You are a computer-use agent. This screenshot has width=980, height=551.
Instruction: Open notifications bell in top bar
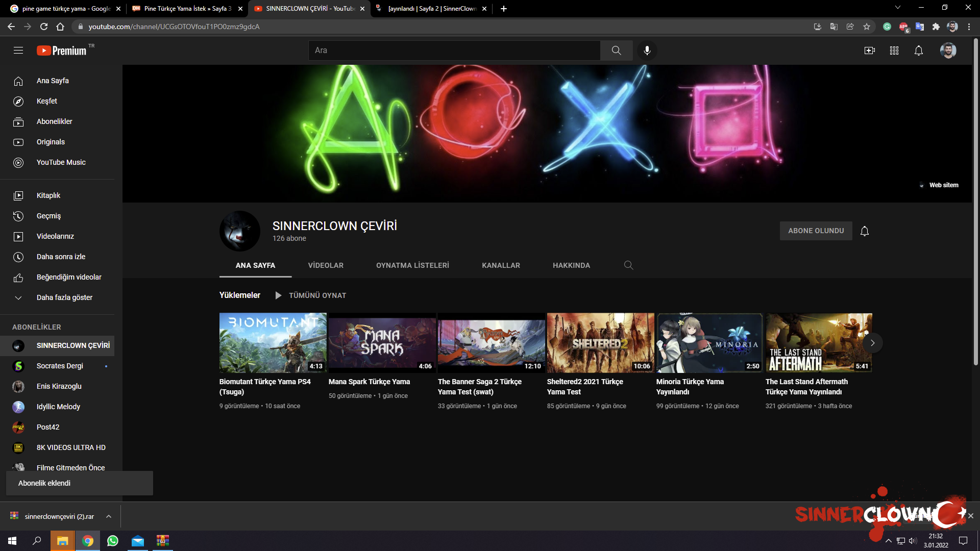coord(919,51)
